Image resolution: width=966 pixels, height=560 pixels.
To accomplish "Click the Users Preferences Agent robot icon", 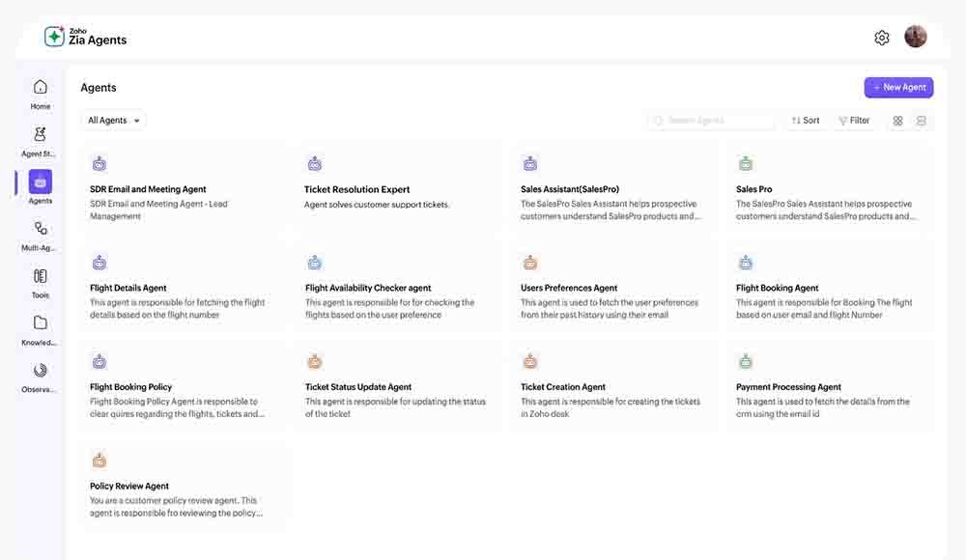I will point(529,263).
